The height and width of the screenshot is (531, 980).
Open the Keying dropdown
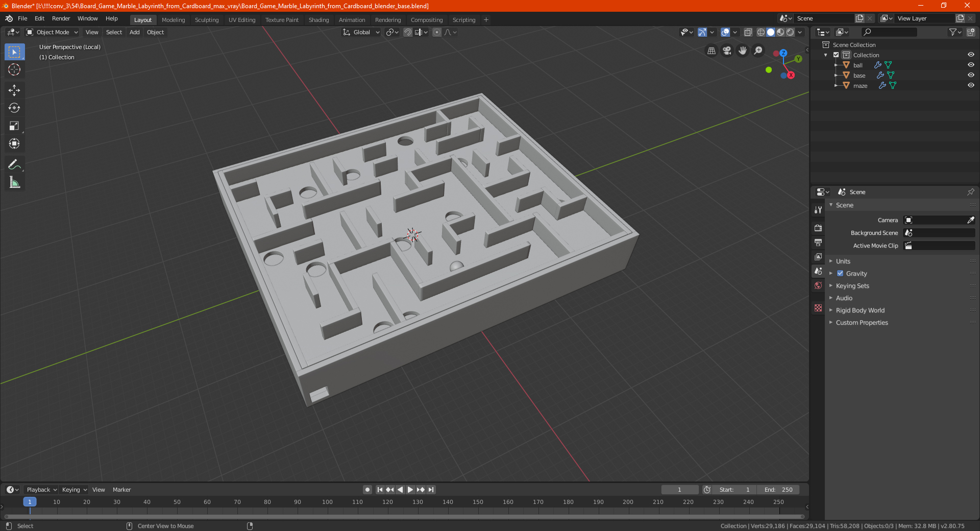[x=74, y=490]
